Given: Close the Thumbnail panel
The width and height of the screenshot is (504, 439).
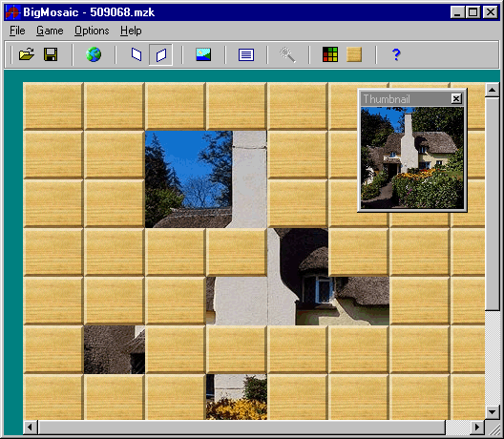Looking at the screenshot, I should point(456,98).
